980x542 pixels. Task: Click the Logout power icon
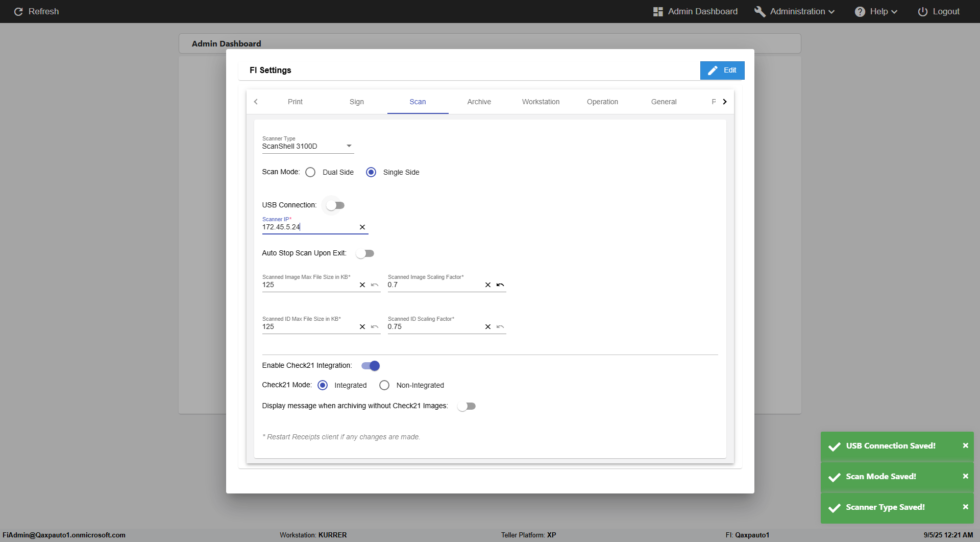[x=923, y=11]
